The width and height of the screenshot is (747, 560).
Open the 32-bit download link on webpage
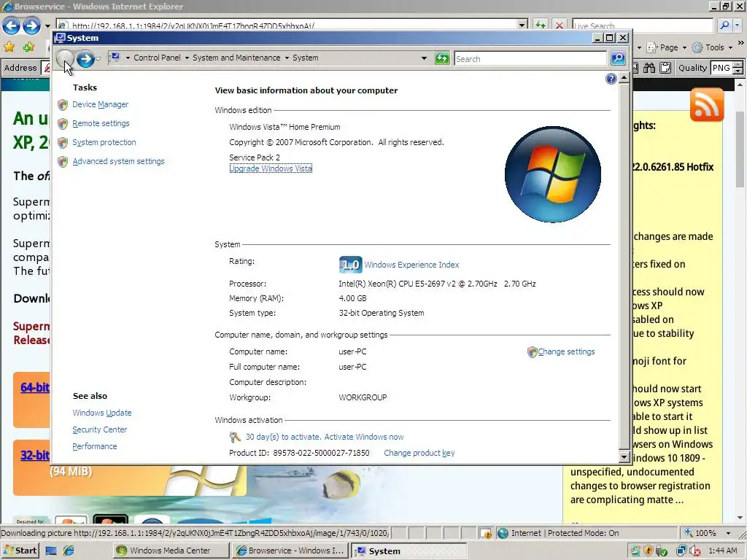point(34,455)
